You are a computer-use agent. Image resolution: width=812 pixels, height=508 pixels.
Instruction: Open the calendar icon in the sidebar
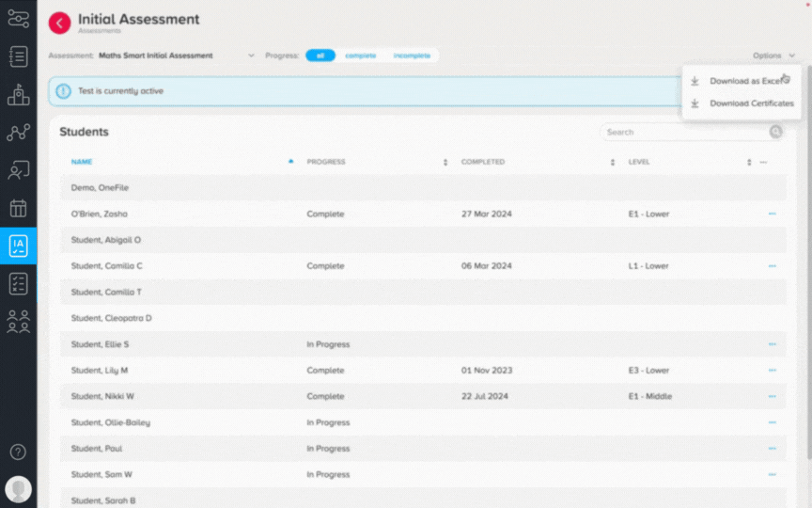click(x=18, y=208)
